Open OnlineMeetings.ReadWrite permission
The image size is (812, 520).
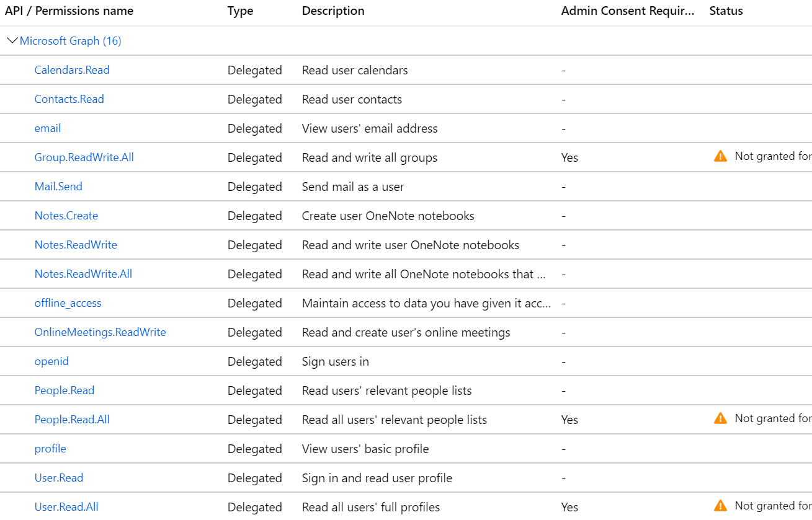click(x=100, y=332)
